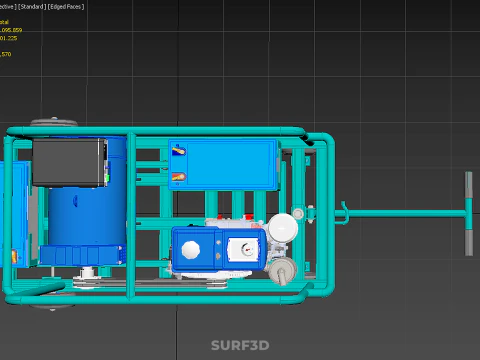Select the gray muffler at the engine's lower right
This screenshot has height=360, width=480.
point(282,270)
